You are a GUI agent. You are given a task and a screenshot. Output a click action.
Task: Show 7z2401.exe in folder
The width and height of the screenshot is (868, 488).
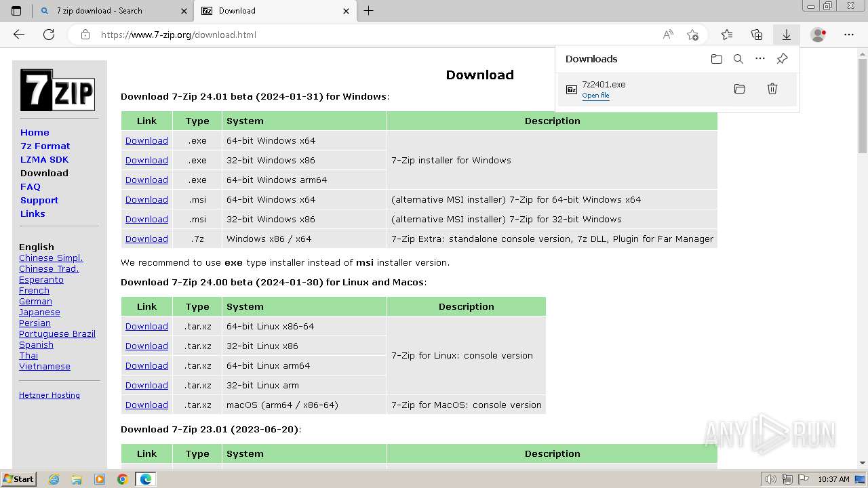coord(740,89)
